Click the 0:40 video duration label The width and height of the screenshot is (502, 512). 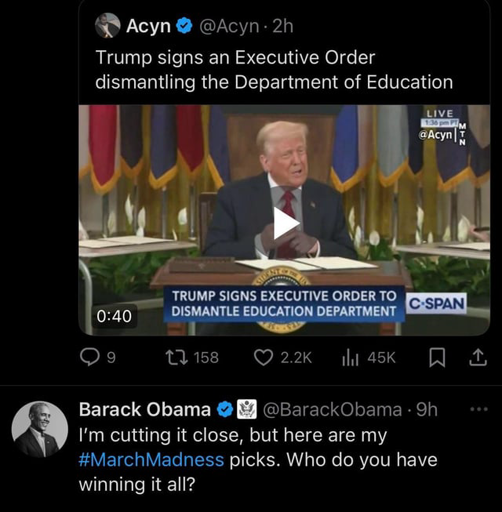[x=114, y=316]
